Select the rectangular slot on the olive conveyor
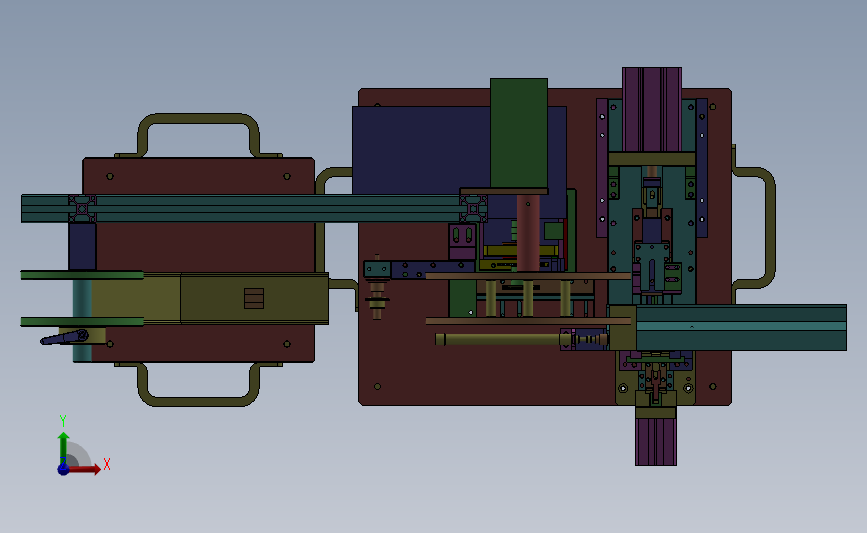Screen dimensions: 867x533 click(x=254, y=299)
